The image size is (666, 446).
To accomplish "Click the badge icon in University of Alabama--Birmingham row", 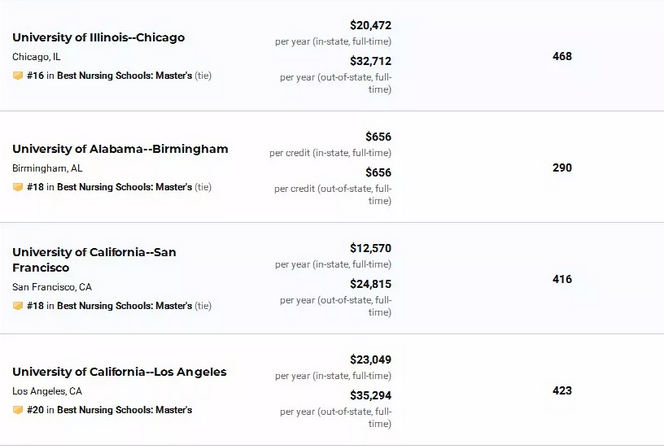I will pyautogui.click(x=18, y=187).
